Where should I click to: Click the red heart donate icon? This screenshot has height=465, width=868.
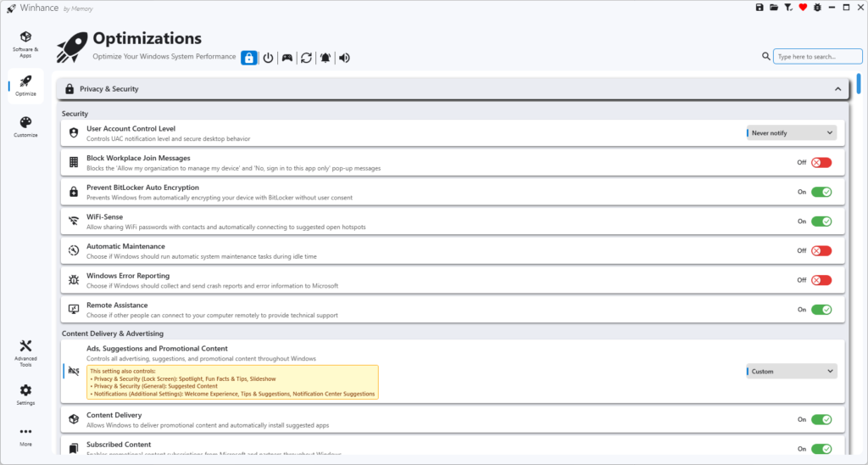click(x=803, y=7)
